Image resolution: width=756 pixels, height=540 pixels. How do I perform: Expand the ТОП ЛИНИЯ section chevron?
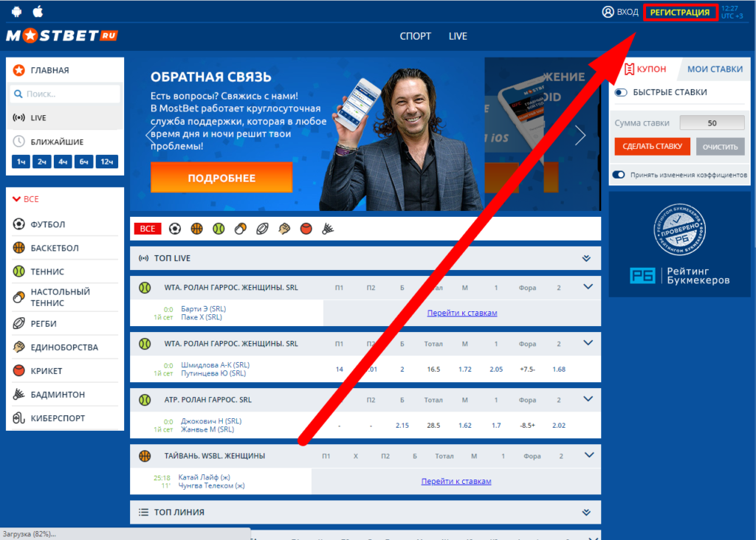coord(586,512)
